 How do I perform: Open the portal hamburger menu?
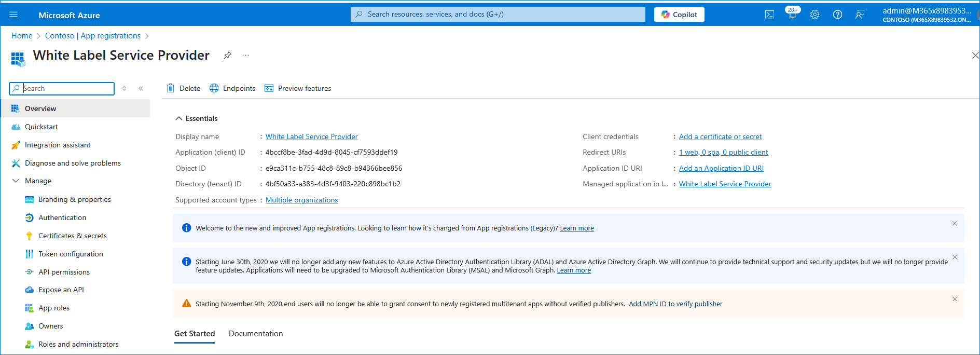coord(13,15)
